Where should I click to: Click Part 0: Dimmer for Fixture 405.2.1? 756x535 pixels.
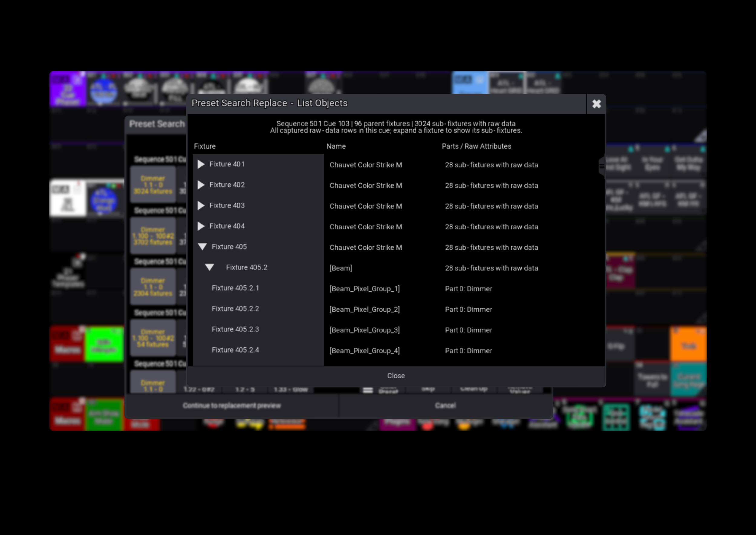[x=468, y=289]
